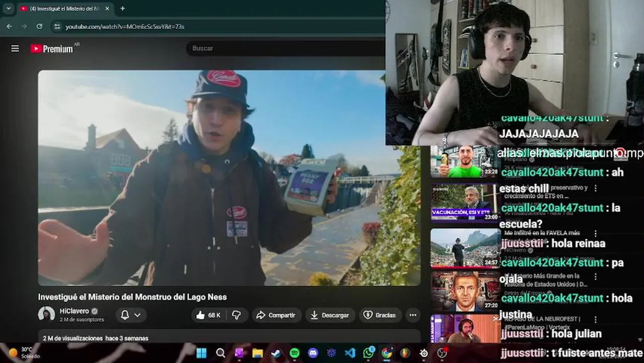Open Visual Studio Code from the taskbar

coord(350,353)
